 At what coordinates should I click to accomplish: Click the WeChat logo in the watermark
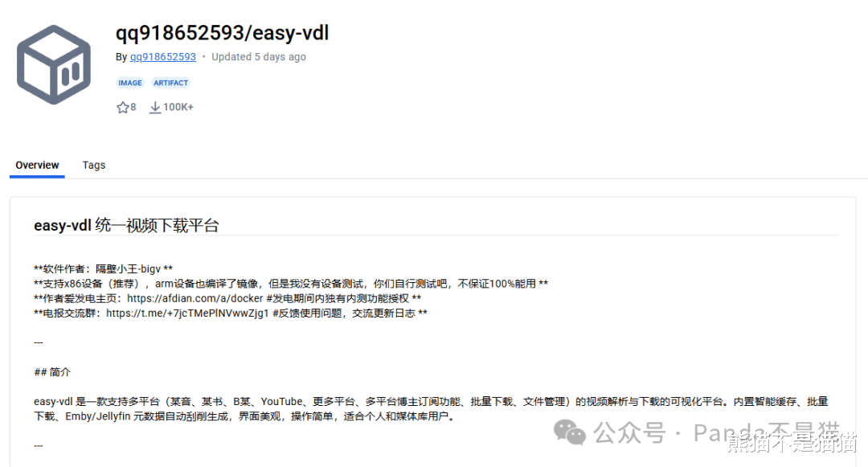570,432
